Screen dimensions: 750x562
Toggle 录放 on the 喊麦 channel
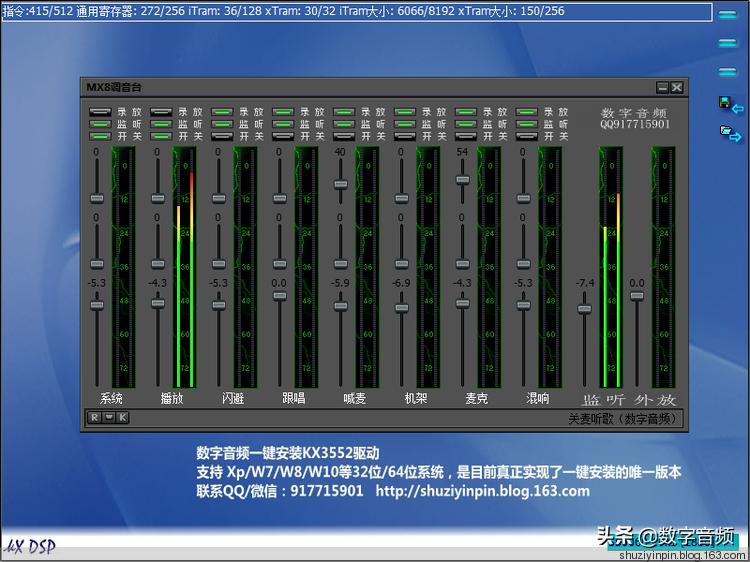click(x=344, y=112)
